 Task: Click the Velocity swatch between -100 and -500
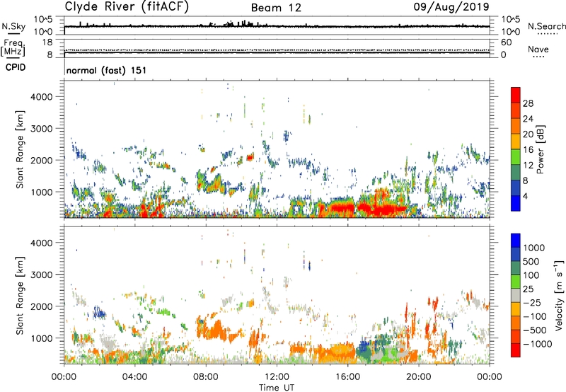pos(516,323)
